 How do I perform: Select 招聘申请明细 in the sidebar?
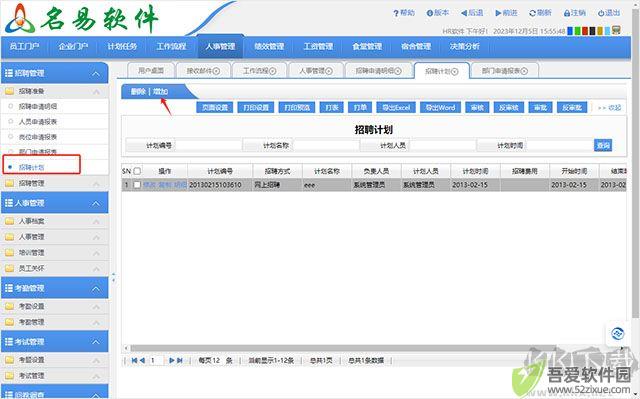click(38, 106)
